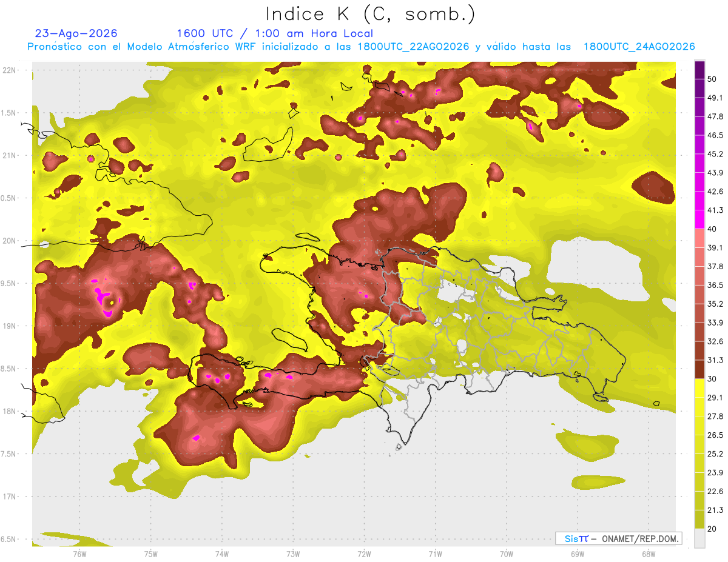Pick the grey legend swatch below 20
728x562 pixels.
(699, 538)
